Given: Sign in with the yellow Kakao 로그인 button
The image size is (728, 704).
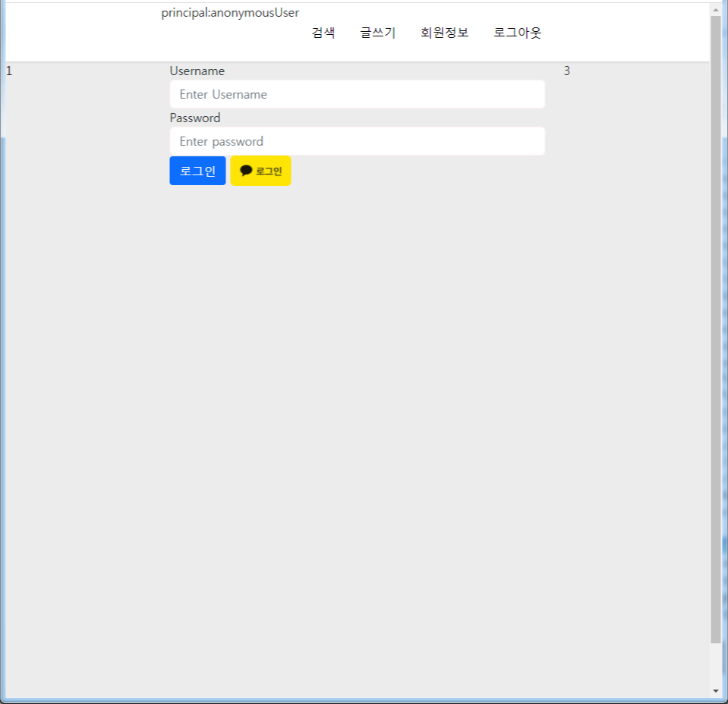Looking at the screenshot, I should coord(261,171).
